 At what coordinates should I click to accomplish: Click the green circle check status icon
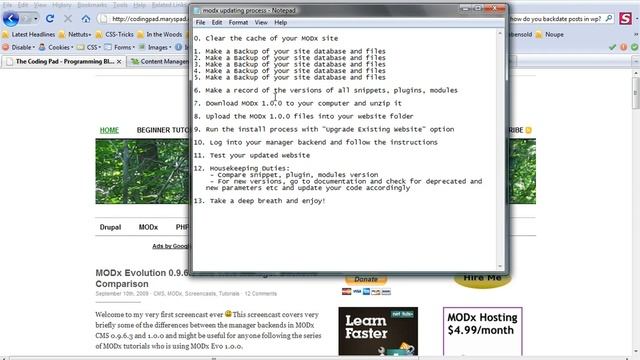coord(634,47)
